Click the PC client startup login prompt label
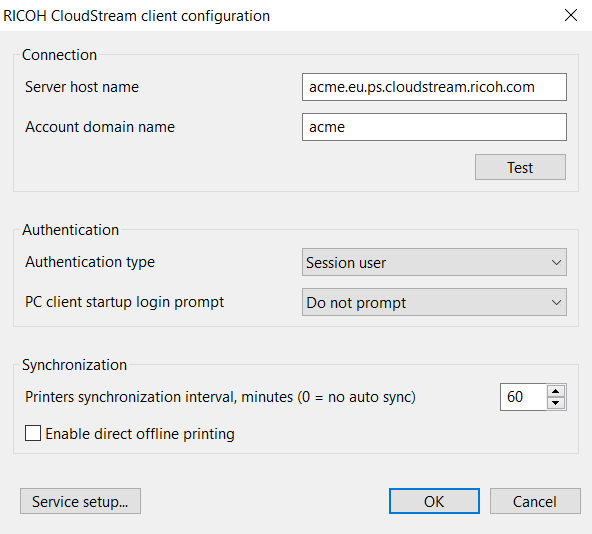 point(125,302)
